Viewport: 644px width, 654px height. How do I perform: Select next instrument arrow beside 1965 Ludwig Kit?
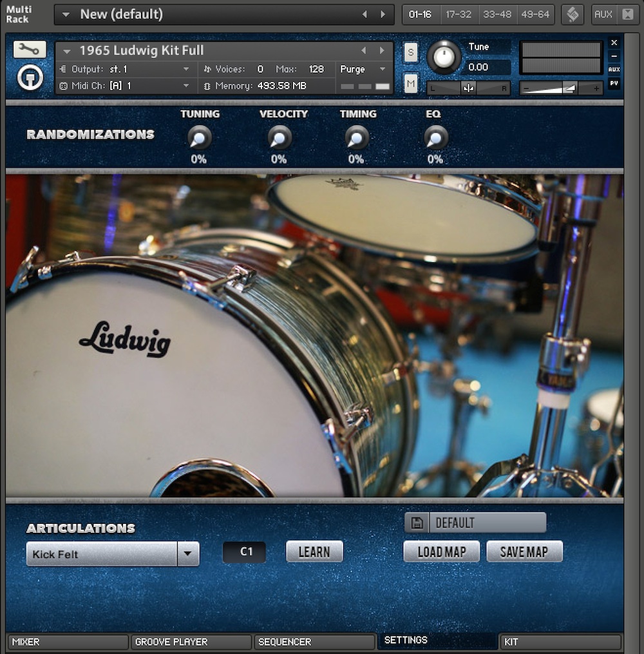[x=383, y=50]
